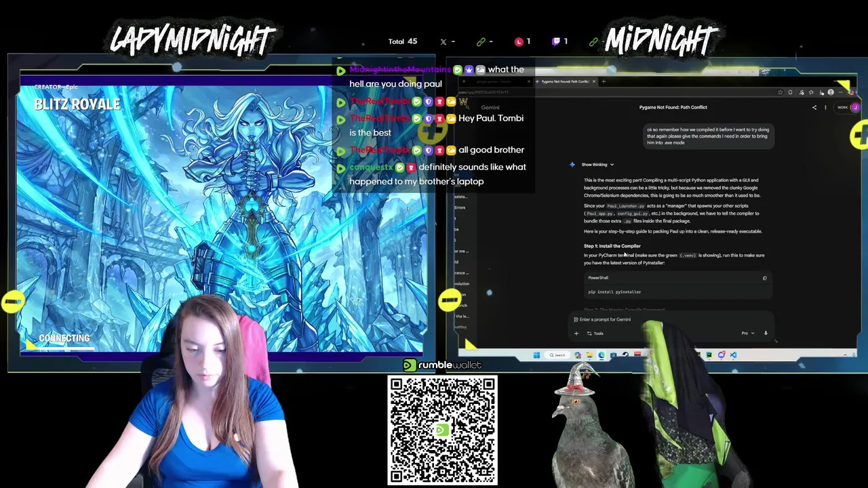The width and height of the screenshot is (868, 488).
Task: Click the BLITZ ROYALE title text
Action: 77,104
